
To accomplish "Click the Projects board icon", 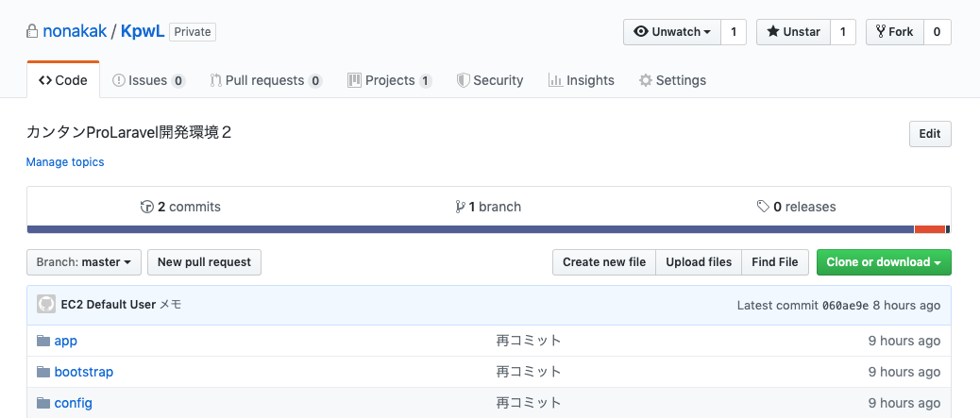I will click(x=354, y=80).
